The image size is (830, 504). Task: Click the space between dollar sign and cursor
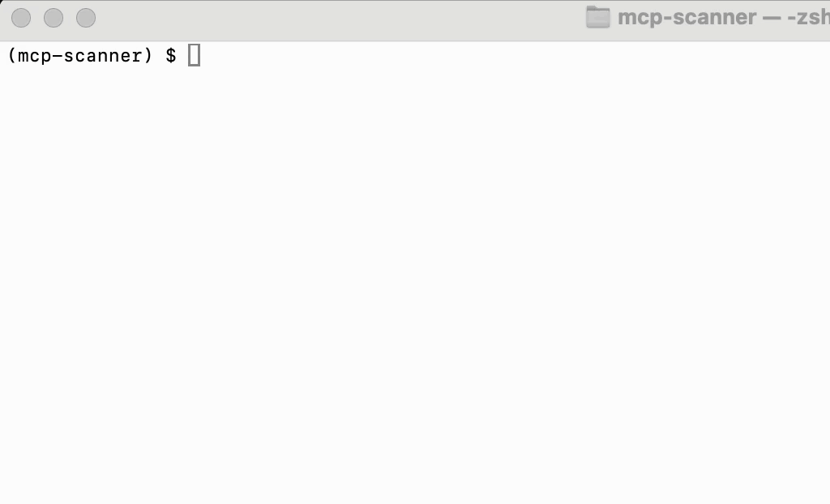pyautogui.click(x=182, y=56)
